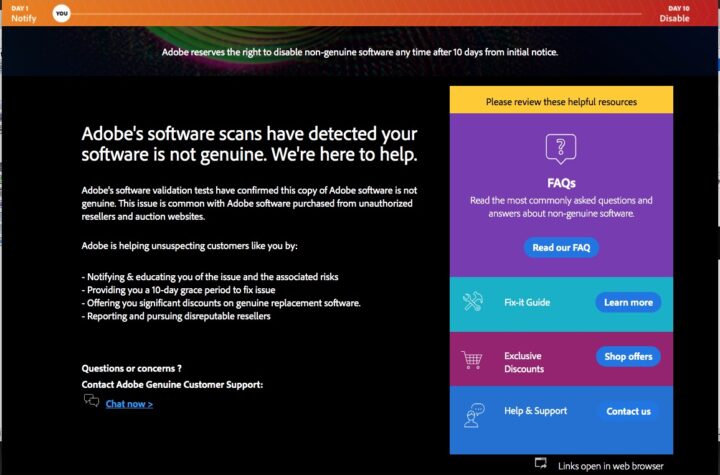Click 'Adobe is helping unsuspecting customers' line
Screen dimensions: 720x475
tap(189, 246)
